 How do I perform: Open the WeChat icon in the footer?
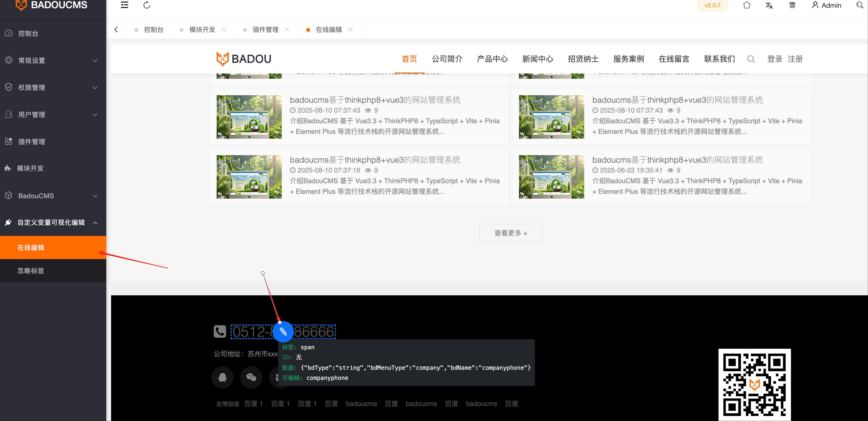click(251, 377)
